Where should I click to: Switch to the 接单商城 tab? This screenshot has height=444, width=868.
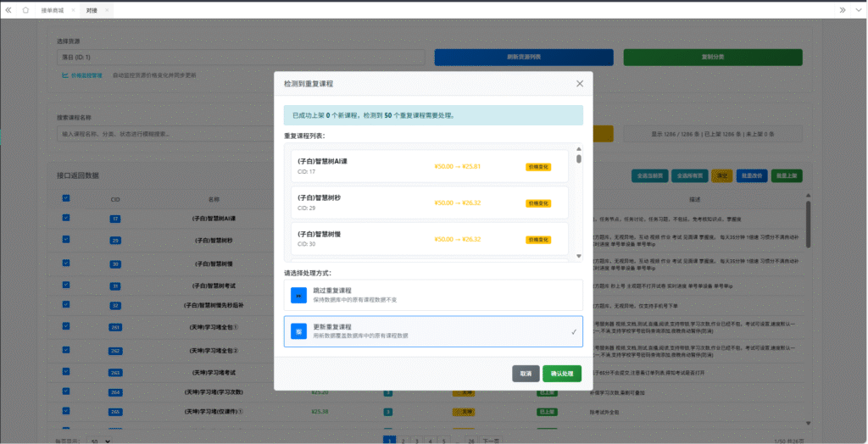click(53, 10)
